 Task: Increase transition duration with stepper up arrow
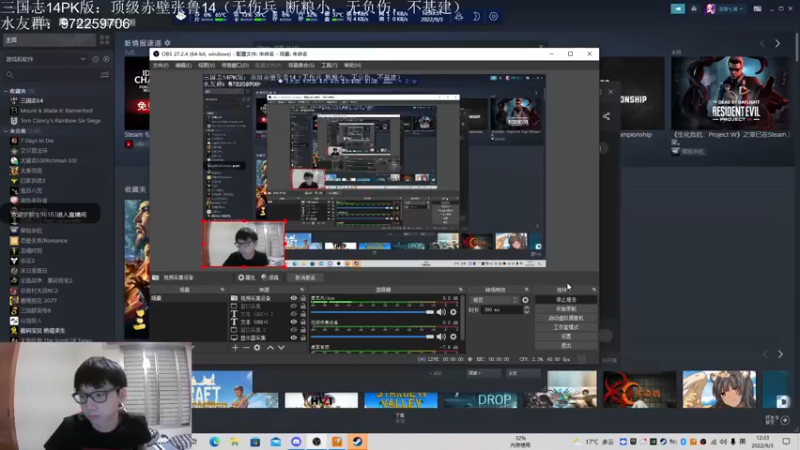click(x=526, y=308)
